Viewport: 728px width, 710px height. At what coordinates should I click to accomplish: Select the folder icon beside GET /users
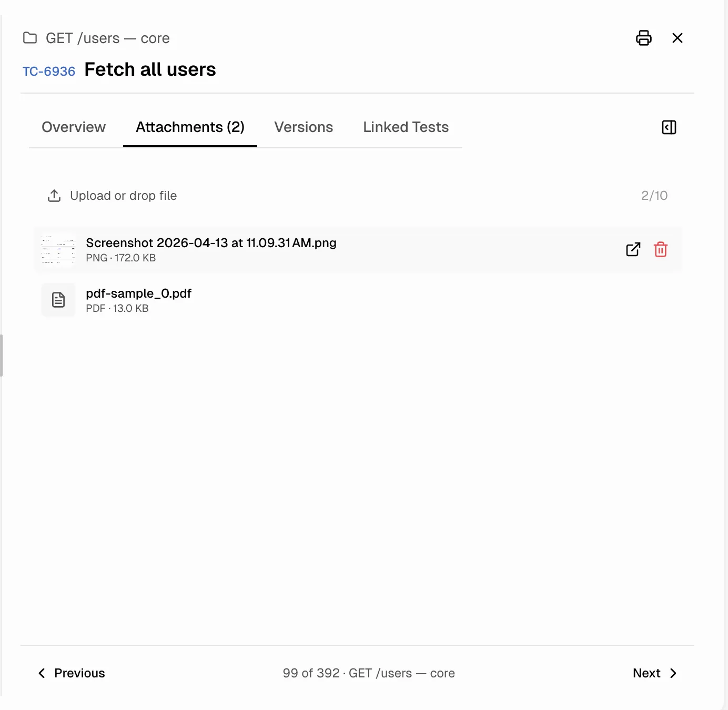29,38
